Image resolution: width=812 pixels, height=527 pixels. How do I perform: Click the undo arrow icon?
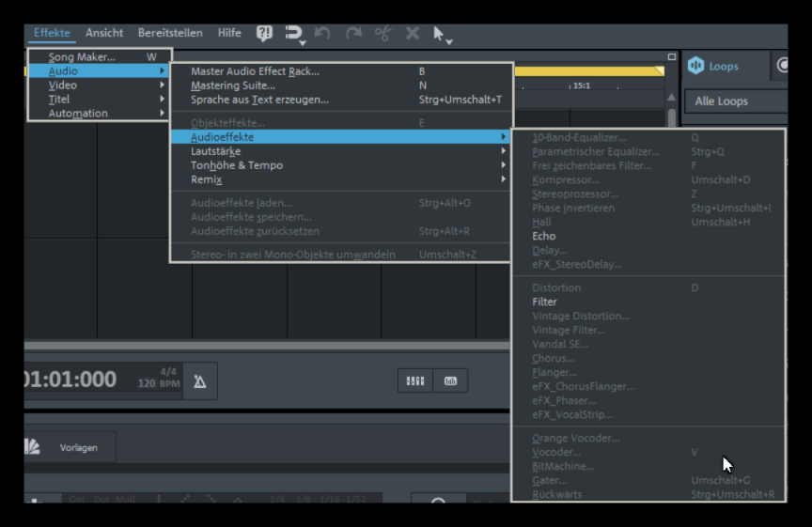[322, 33]
